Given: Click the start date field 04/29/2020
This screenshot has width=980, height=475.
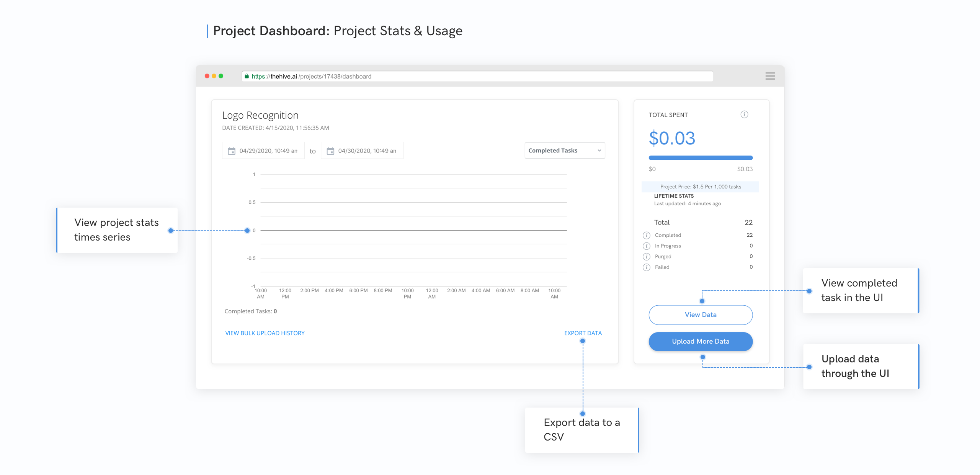Looking at the screenshot, I should [x=263, y=151].
